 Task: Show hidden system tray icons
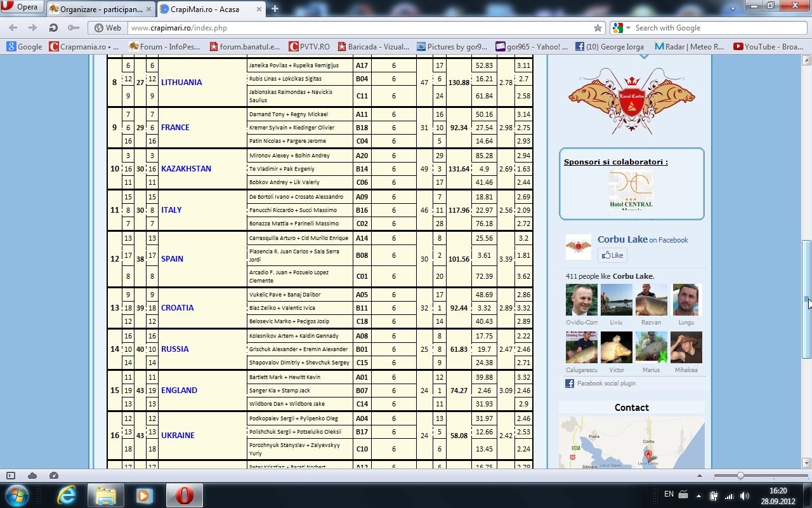[x=698, y=495]
